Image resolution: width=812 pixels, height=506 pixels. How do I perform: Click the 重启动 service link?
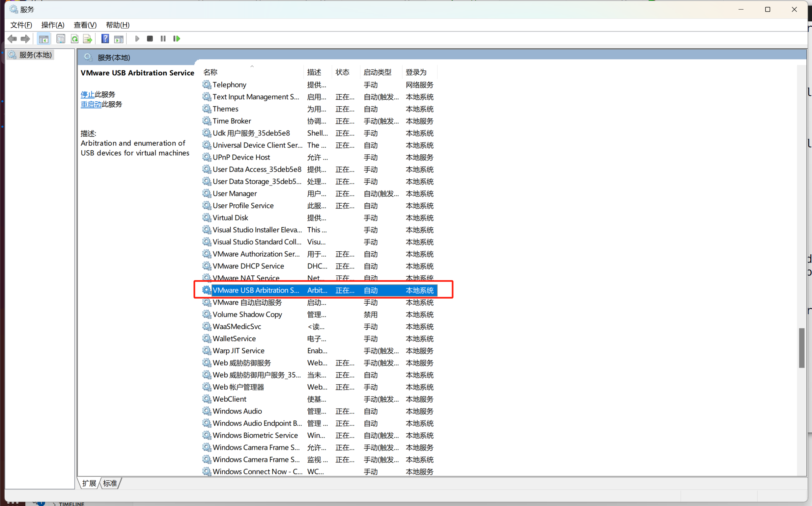[91, 104]
